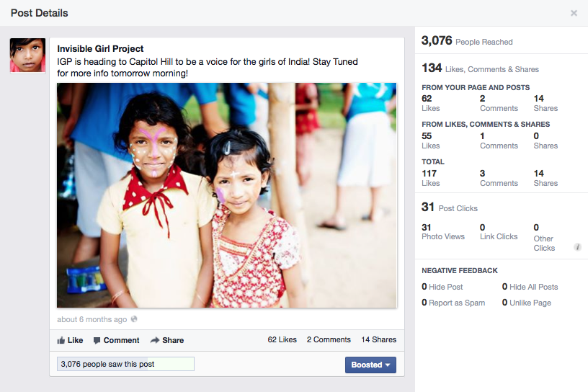Click the Like button text
This screenshot has height=392, width=588.
coord(75,340)
